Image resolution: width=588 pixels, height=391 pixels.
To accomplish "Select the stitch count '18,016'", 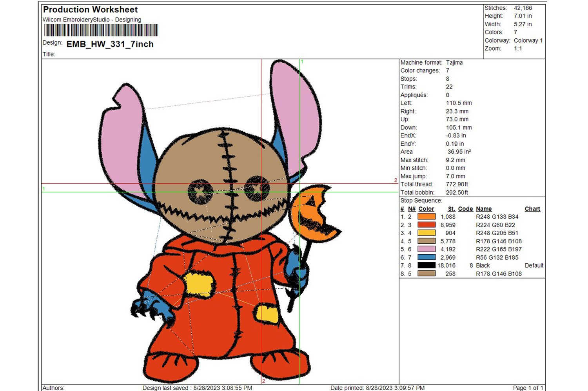I will pos(446,265).
